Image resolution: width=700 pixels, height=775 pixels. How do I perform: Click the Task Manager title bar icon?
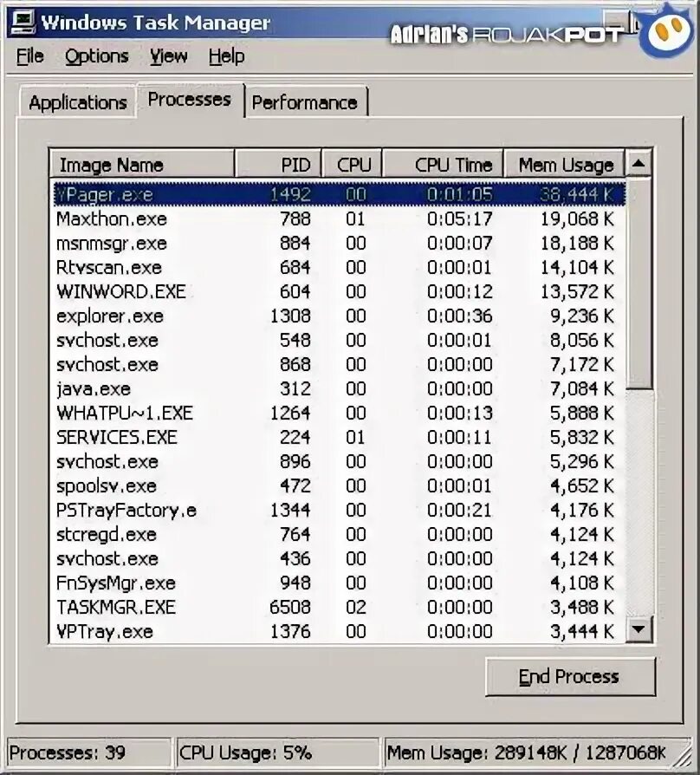[x=23, y=22]
